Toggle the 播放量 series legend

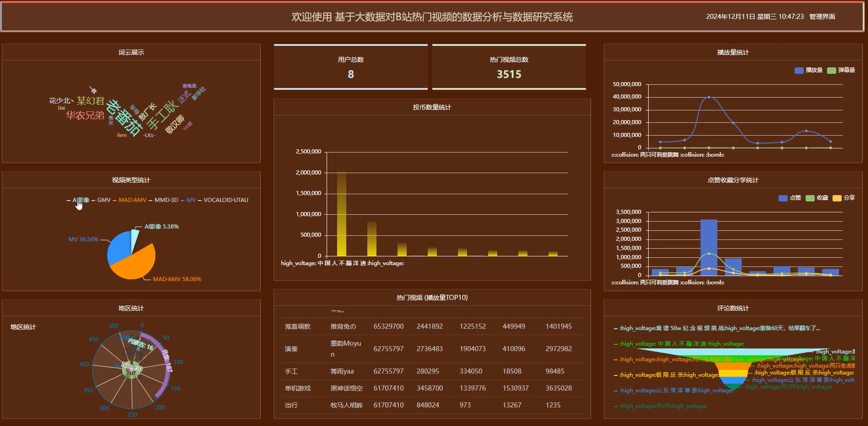pyautogui.click(x=809, y=70)
